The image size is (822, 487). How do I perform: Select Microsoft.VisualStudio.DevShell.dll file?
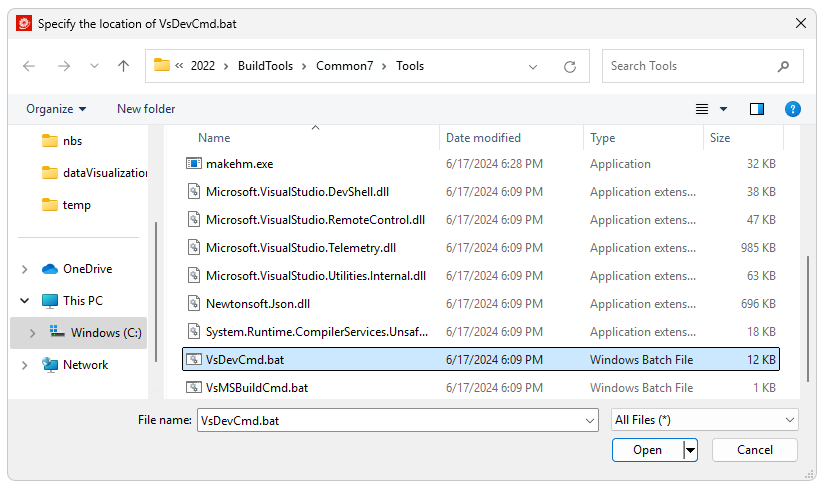(297, 192)
